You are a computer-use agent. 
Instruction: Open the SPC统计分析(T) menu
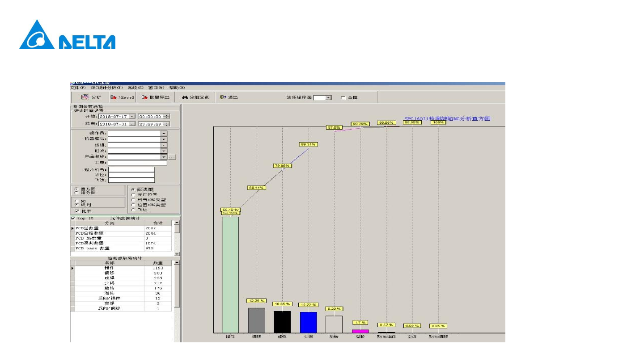click(106, 88)
